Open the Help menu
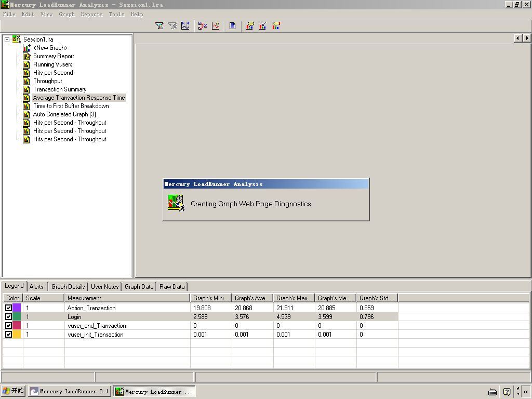The width and height of the screenshot is (532, 399). (137, 14)
